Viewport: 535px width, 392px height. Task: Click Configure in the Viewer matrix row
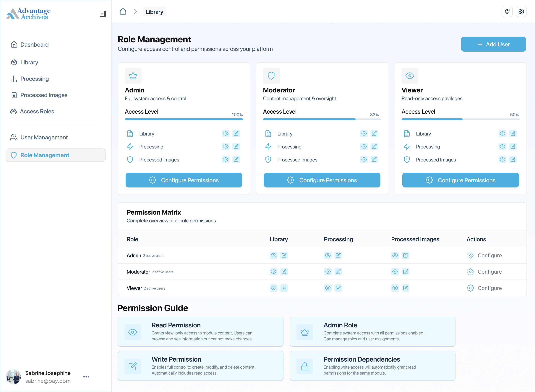click(x=484, y=288)
